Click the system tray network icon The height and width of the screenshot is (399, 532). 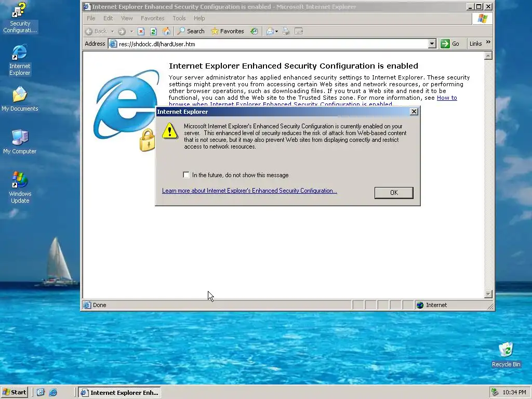click(495, 392)
